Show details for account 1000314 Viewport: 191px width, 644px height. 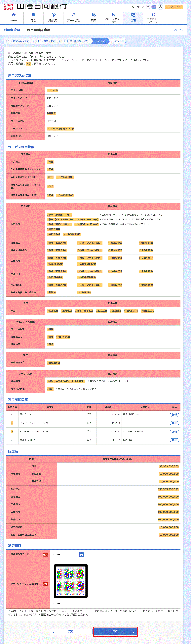(x=174, y=440)
